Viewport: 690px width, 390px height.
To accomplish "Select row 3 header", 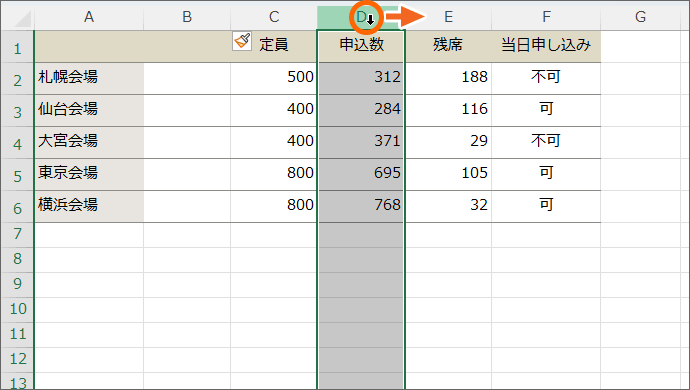I will 18,111.
